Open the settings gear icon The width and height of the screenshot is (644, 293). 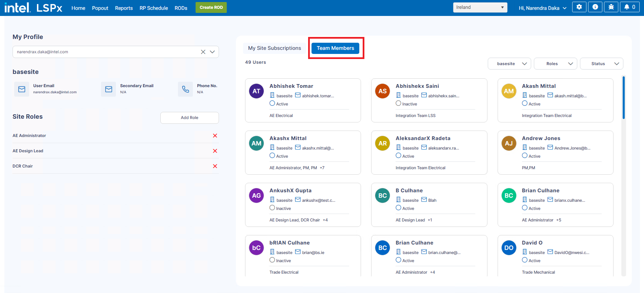tap(579, 7)
